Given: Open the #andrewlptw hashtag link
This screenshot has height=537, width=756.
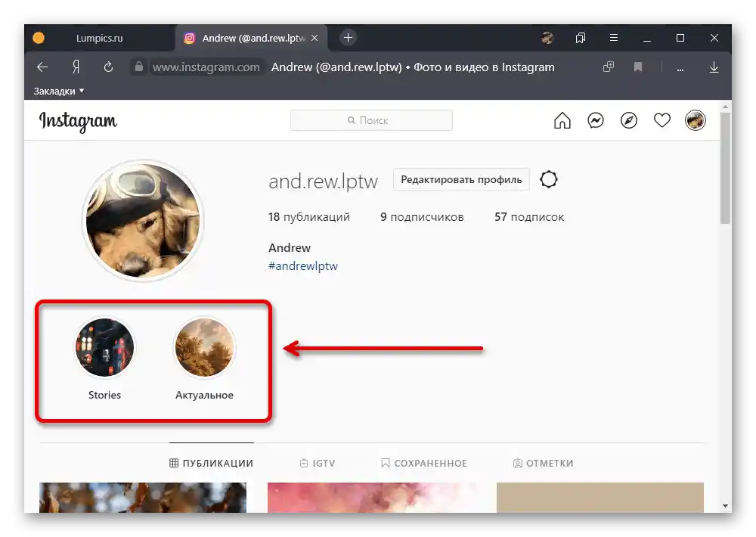Looking at the screenshot, I should click(x=303, y=265).
